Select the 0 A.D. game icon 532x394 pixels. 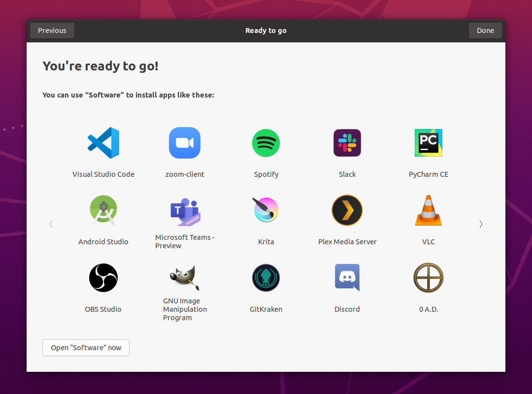[429, 278]
